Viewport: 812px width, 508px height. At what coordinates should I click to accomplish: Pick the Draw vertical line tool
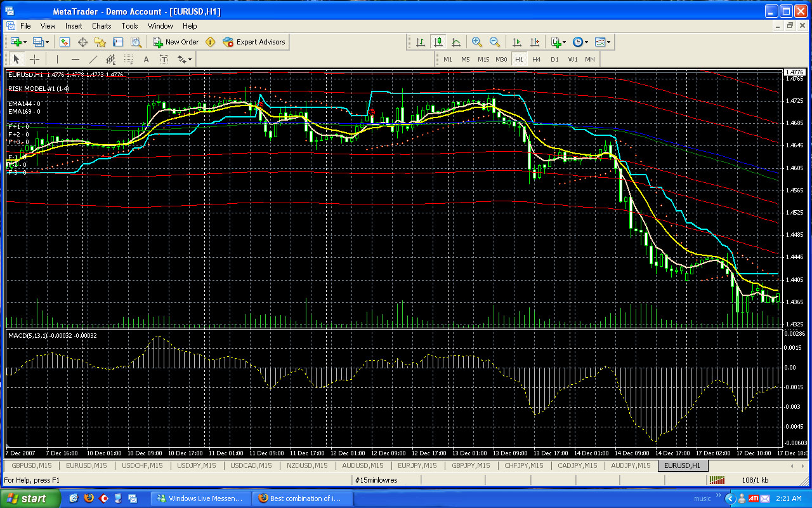point(58,59)
